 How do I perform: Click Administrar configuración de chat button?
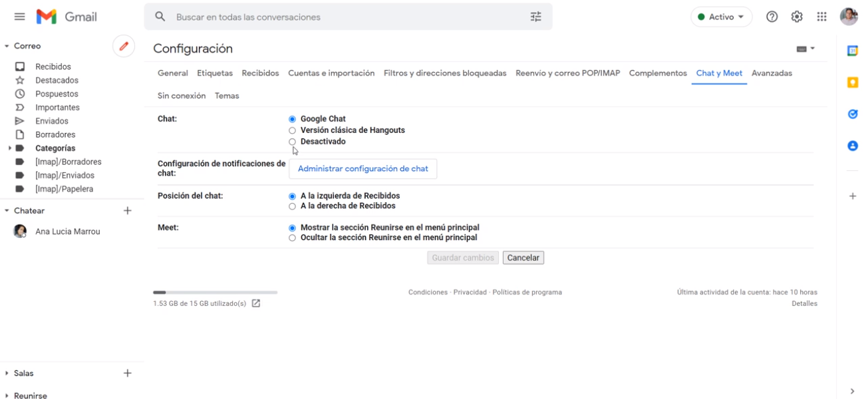coord(363,169)
